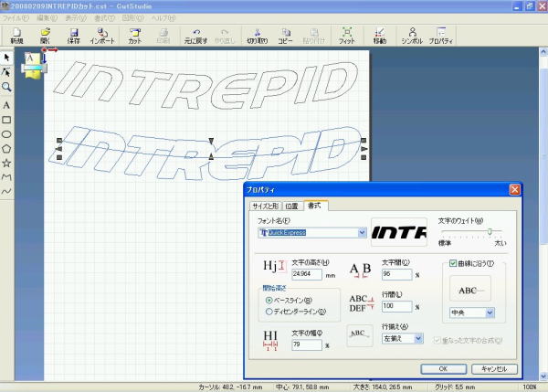Click the キャンセル button
548x392 pixels.
point(494,368)
